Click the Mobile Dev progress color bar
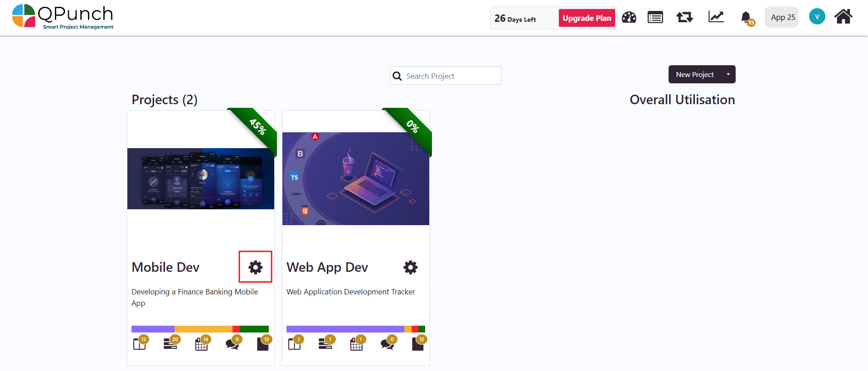Screen dimensions: 868x371 pos(200,329)
